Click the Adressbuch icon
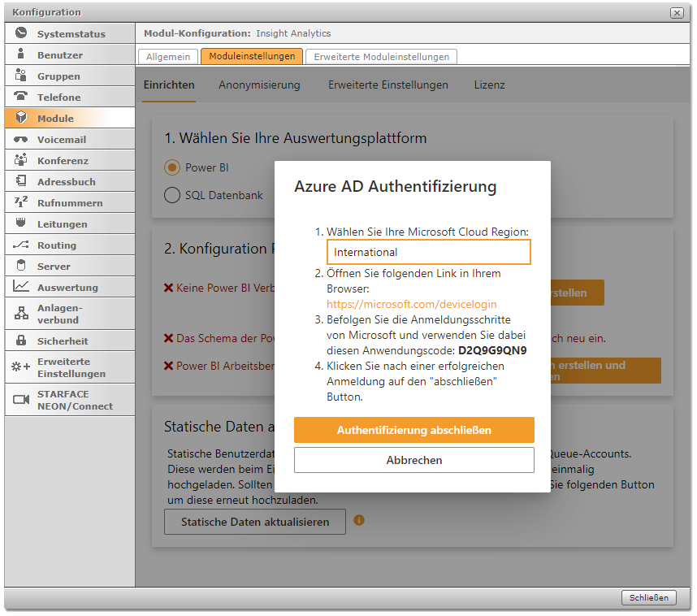The image size is (697, 616). (21, 182)
